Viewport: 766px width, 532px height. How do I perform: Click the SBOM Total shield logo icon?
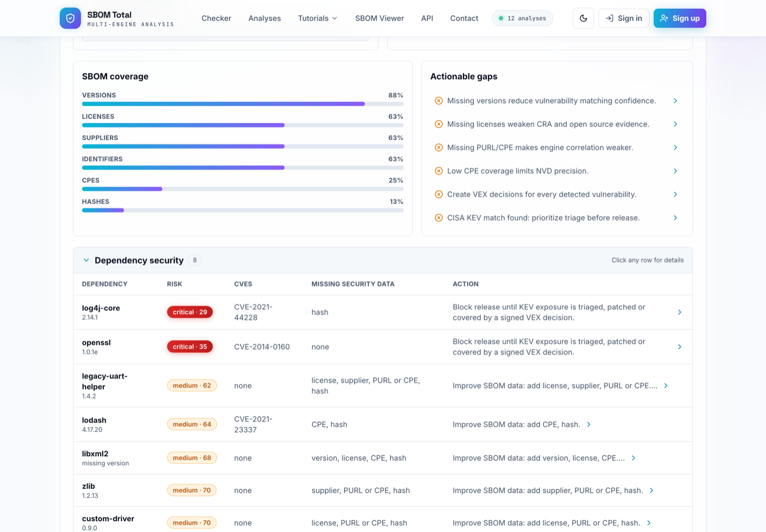coord(70,18)
